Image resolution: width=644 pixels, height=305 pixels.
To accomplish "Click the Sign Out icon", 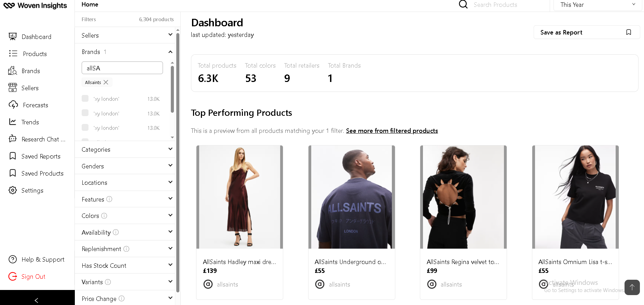I will click(13, 276).
